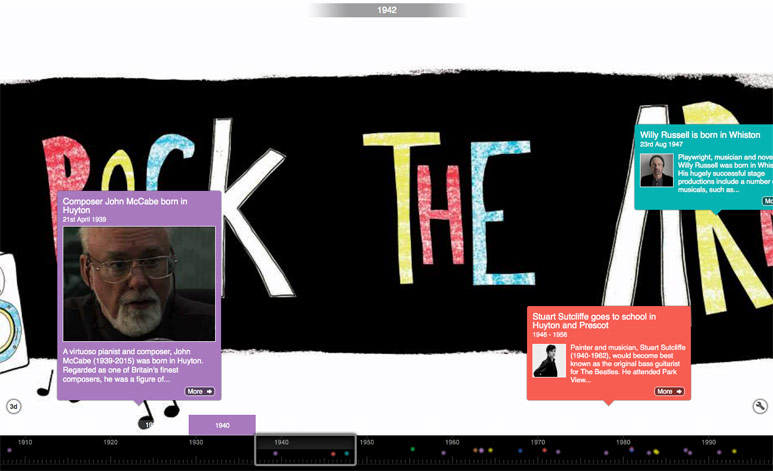Jump to 1970 on the timeline bar
This screenshot has height=471, width=773.
pyautogui.click(x=538, y=442)
